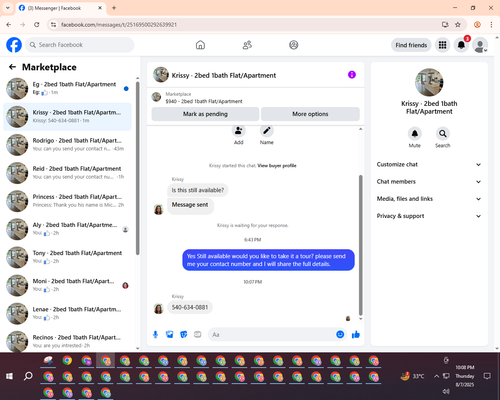The image size is (500, 400).
Task: Open the taskbar clock and date
Action: (x=465, y=376)
